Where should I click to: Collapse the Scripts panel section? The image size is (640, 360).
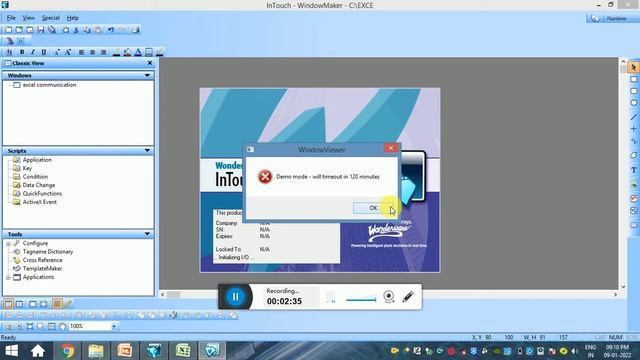tap(147, 151)
